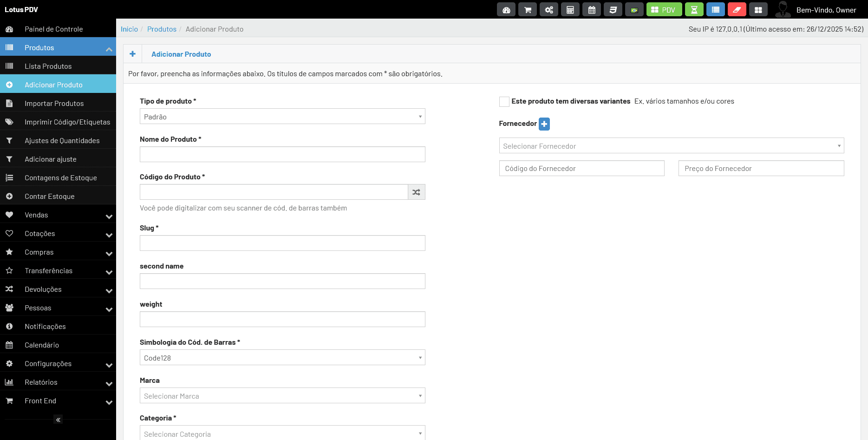Image resolution: width=868 pixels, height=440 pixels.
Task: Click the green hourglass icon button
Action: click(x=694, y=10)
